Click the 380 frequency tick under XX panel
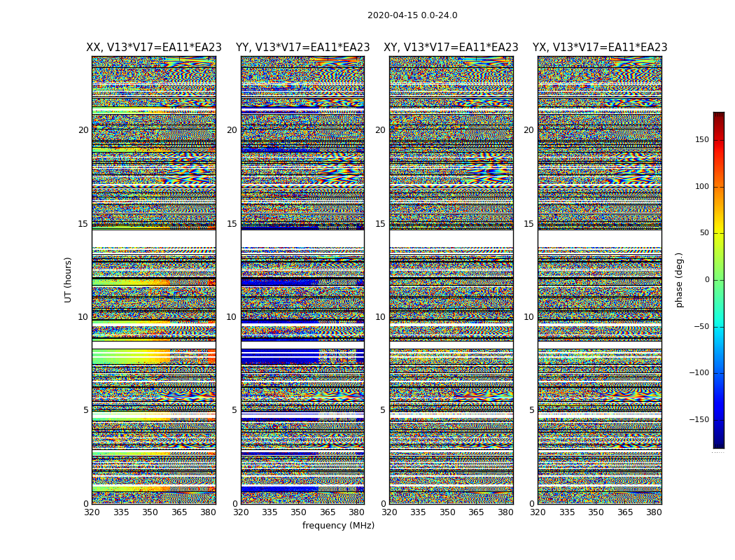The width and height of the screenshot is (735, 560). coord(208,512)
